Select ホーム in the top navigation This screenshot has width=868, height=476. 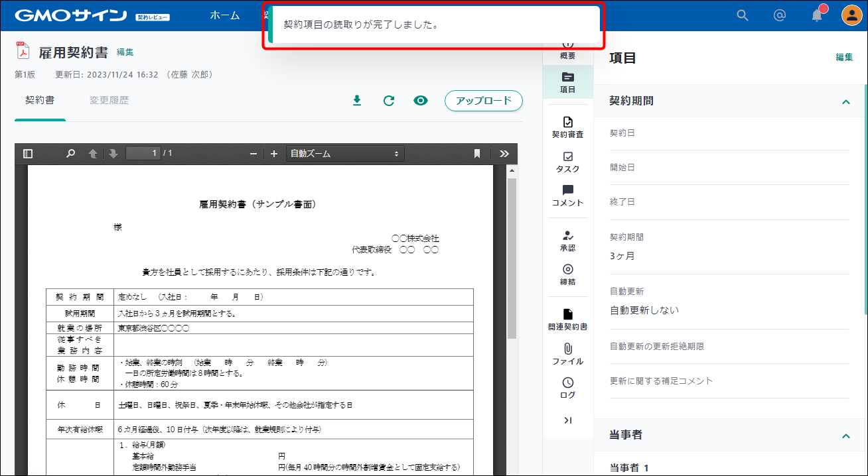tap(224, 15)
